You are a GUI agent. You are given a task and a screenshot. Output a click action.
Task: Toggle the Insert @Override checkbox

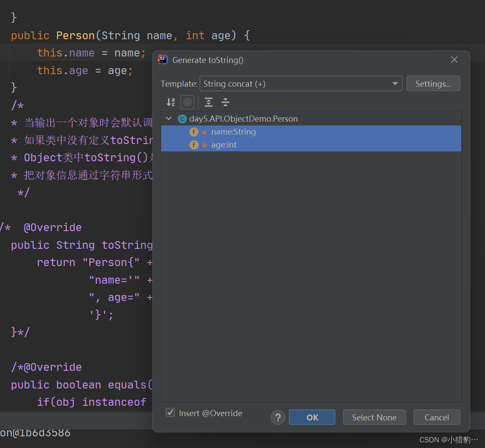[170, 413]
